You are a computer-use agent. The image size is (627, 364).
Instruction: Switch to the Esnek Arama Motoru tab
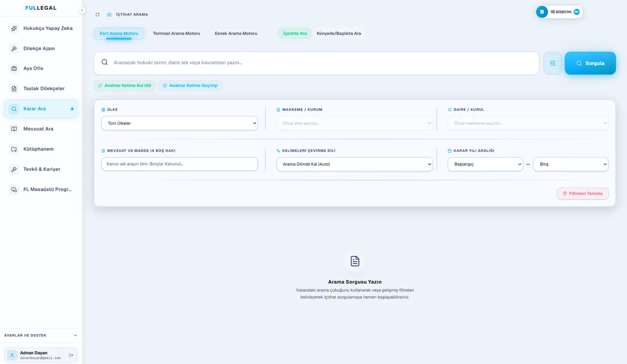pyautogui.click(x=236, y=33)
